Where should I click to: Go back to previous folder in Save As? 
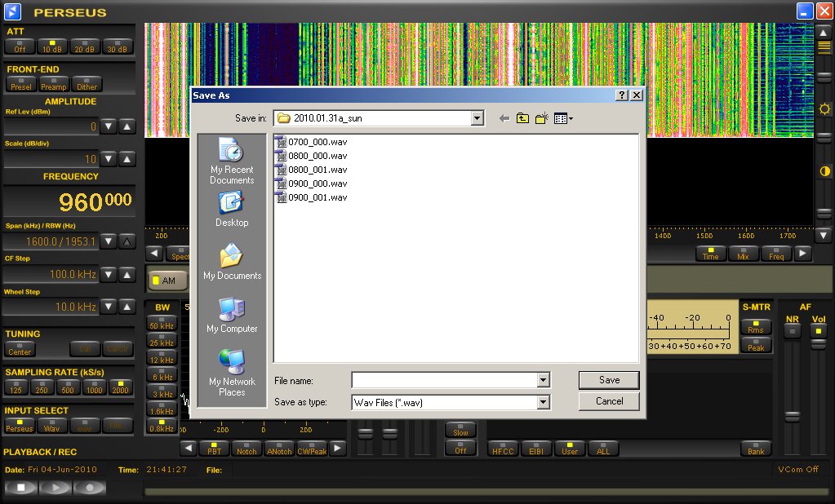click(504, 118)
